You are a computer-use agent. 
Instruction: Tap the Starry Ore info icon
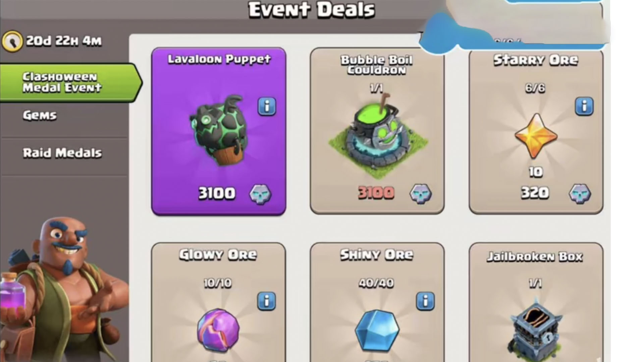pos(584,107)
